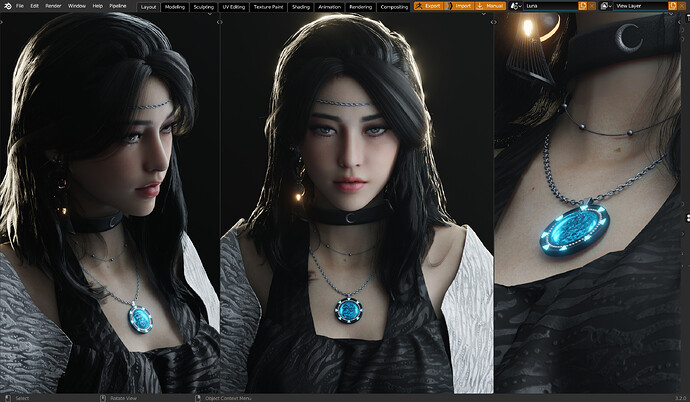Switch to the UV Editing workspace tab
690x402 pixels.
[x=234, y=7]
